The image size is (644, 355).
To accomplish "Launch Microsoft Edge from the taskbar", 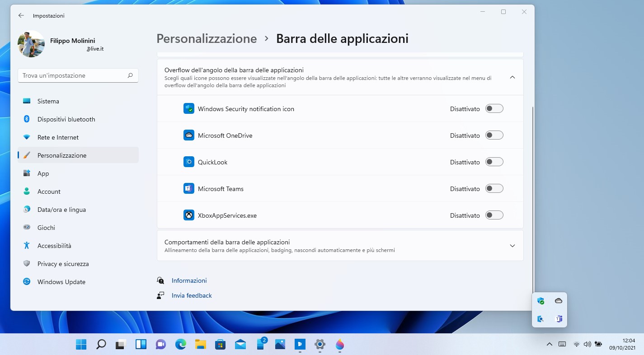I will pyautogui.click(x=181, y=345).
